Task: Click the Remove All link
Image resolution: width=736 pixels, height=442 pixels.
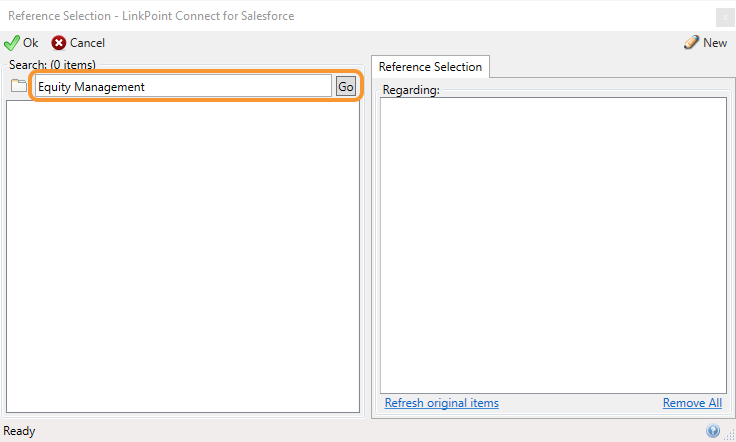Action: pos(692,403)
